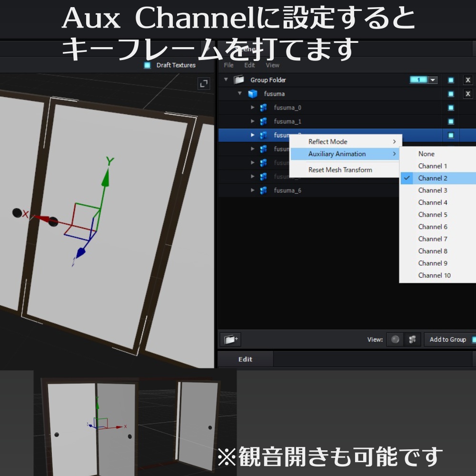
Task: Select the checked Channel 2 option
Action: [x=438, y=178]
